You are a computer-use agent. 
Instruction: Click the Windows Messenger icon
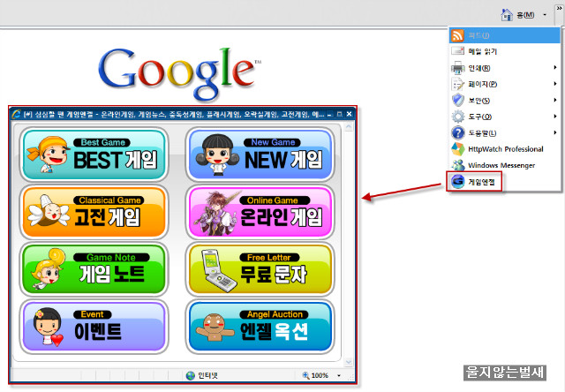pyautogui.click(x=458, y=165)
